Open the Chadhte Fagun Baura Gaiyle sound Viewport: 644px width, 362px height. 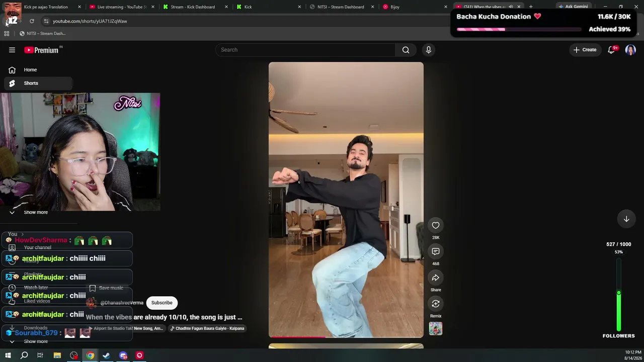pyautogui.click(x=207, y=328)
